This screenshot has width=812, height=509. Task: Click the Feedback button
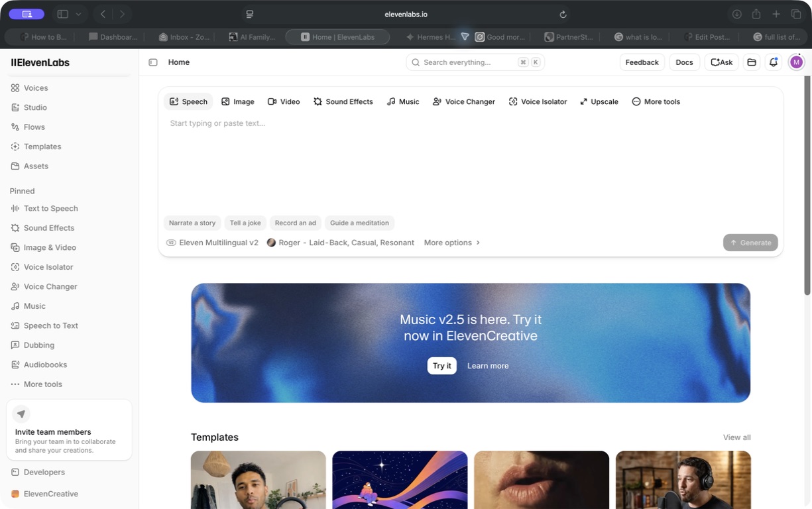[x=642, y=62]
